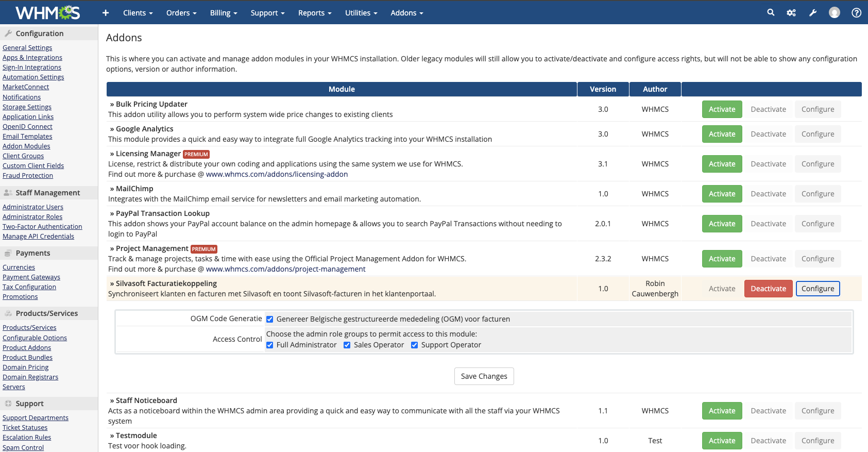Deactivate the Silvasoft Facturatiekoppeling module
Image resolution: width=868 pixels, height=452 pixels.
coord(768,289)
